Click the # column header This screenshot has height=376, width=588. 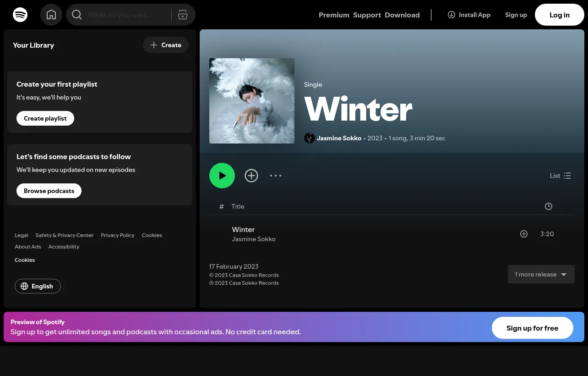222,206
